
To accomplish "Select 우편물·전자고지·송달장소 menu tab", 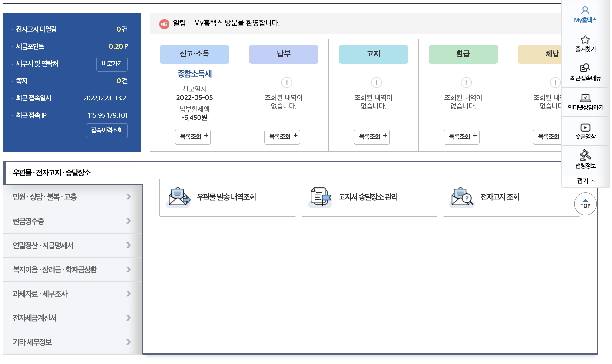I will click(73, 173).
